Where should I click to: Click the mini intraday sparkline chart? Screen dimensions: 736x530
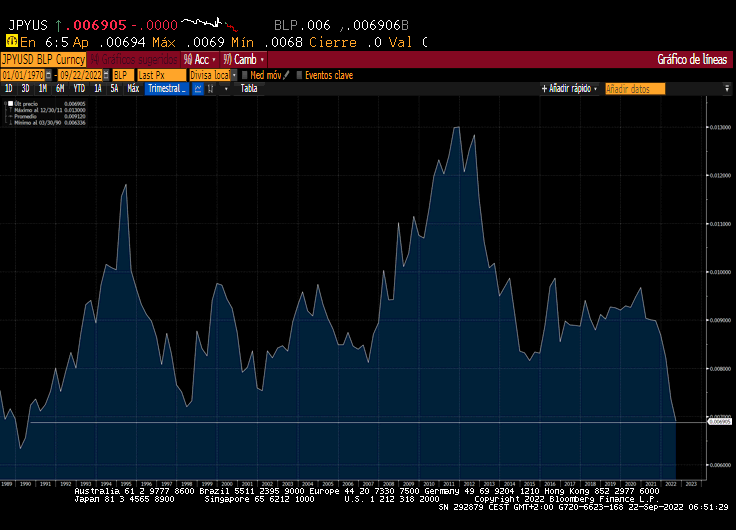click(209, 23)
